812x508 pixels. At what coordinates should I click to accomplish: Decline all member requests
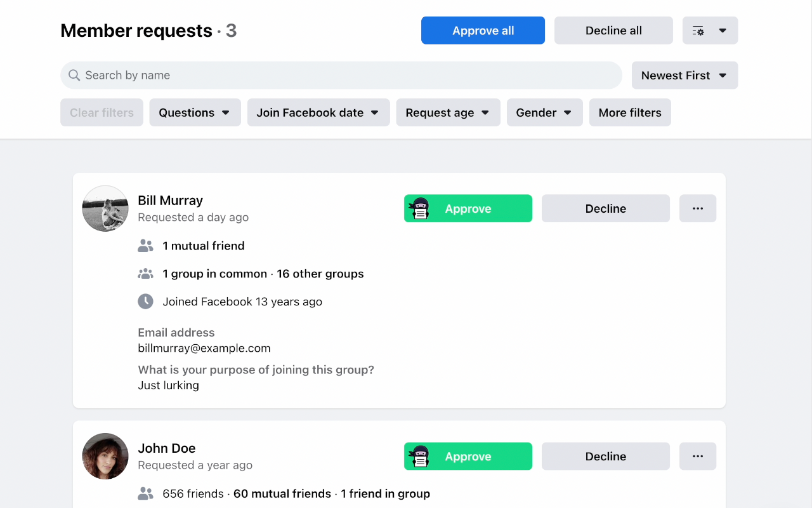coord(613,30)
